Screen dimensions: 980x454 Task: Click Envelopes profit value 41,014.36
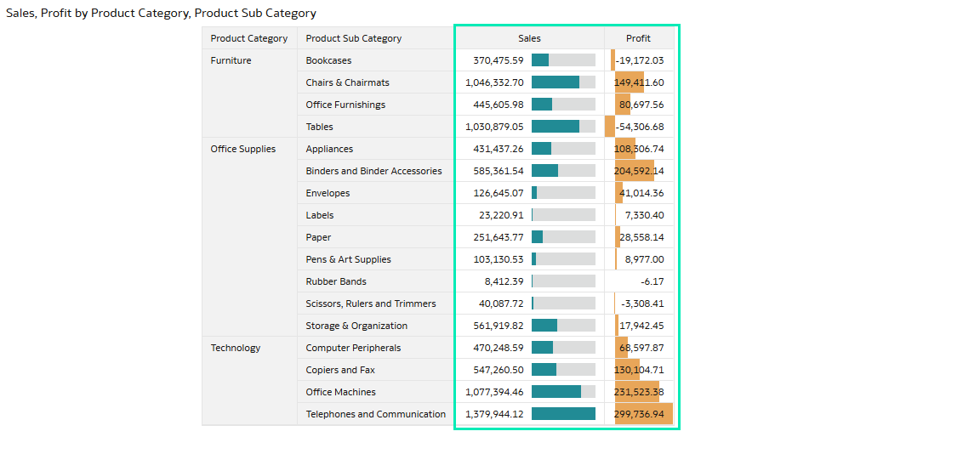tap(642, 193)
